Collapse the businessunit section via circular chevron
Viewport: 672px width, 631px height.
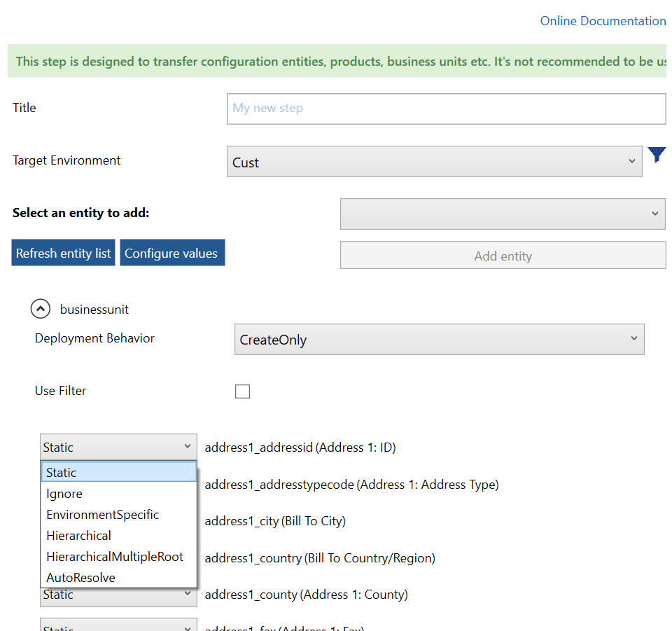click(x=40, y=309)
